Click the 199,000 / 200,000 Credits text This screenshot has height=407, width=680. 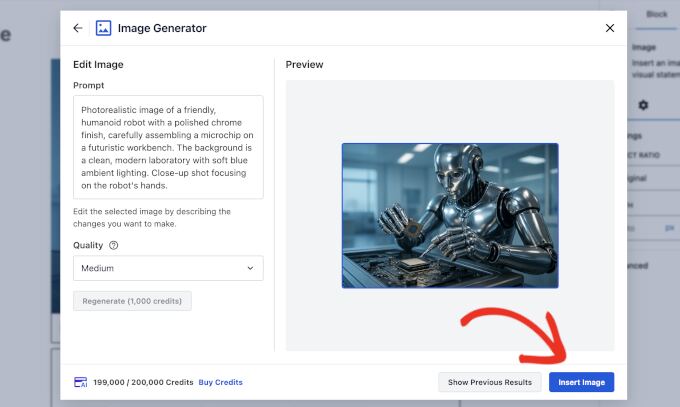click(x=143, y=382)
